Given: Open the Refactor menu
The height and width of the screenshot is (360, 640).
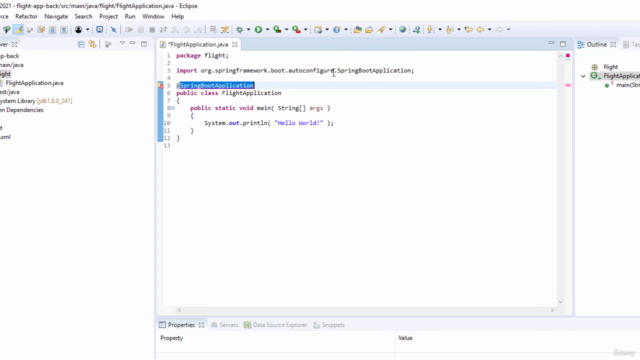Looking at the screenshot, I should click(26, 16).
